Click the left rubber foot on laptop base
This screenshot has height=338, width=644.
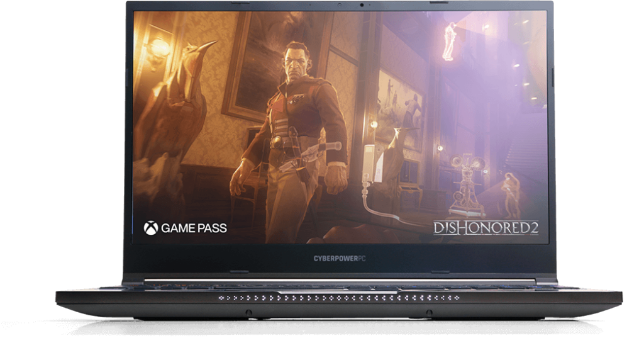pos(248,312)
